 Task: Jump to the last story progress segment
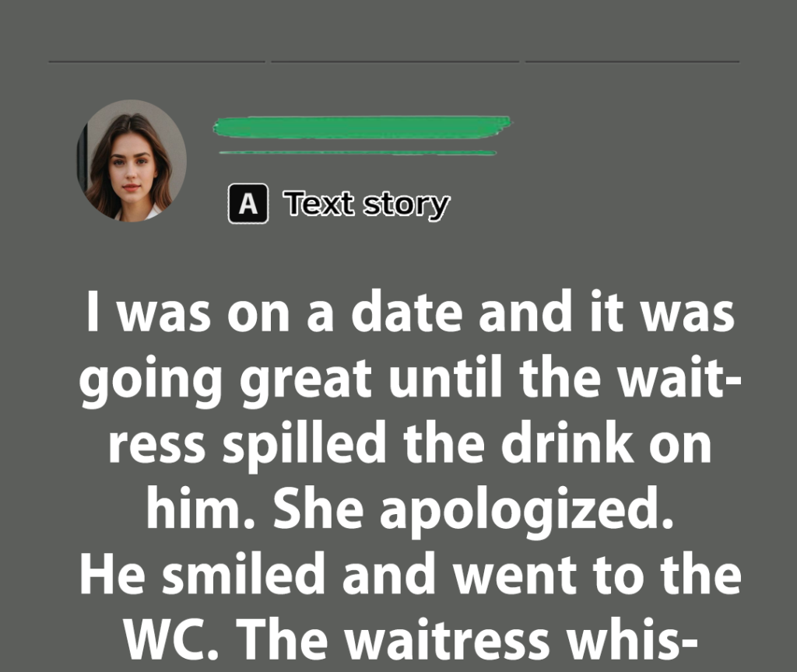632,61
